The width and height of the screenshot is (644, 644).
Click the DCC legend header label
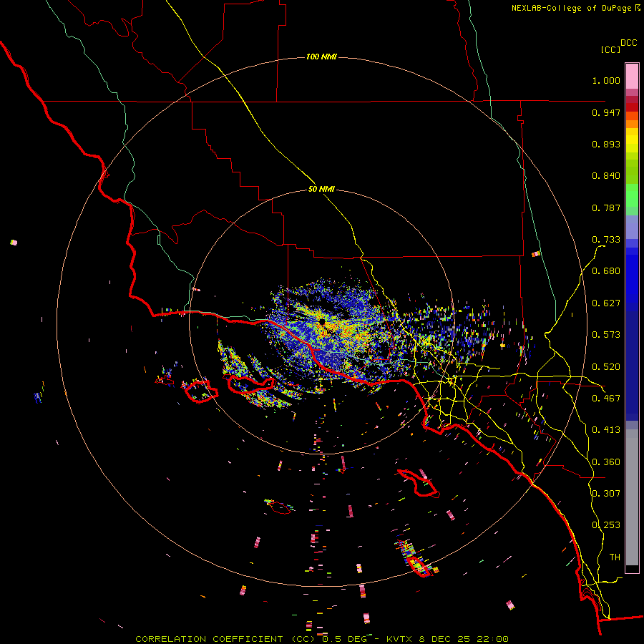click(629, 43)
